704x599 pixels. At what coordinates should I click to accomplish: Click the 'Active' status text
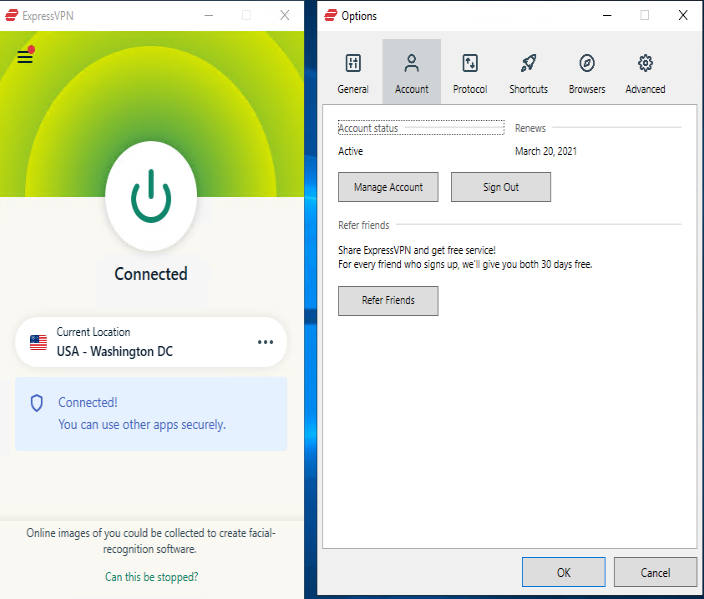click(x=350, y=151)
